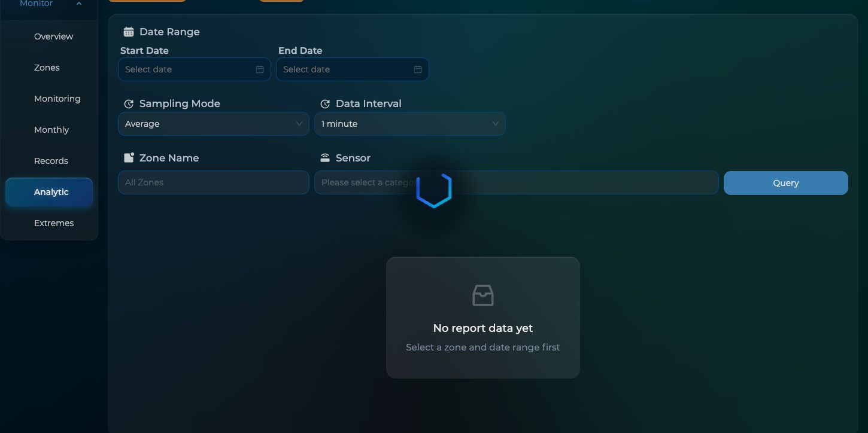Click the Start Date input field
This screenshot has width=868, height=433.
(x=195, y=69)
